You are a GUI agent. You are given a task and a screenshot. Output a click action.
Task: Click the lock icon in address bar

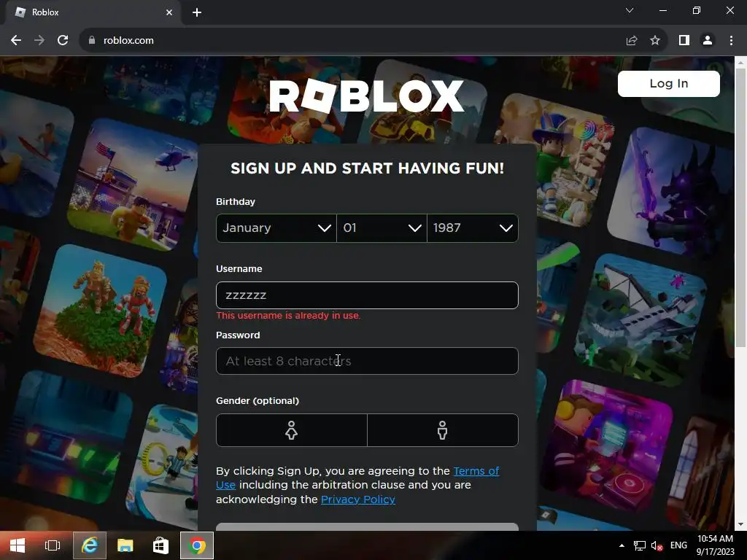click(x=92, y=41)
